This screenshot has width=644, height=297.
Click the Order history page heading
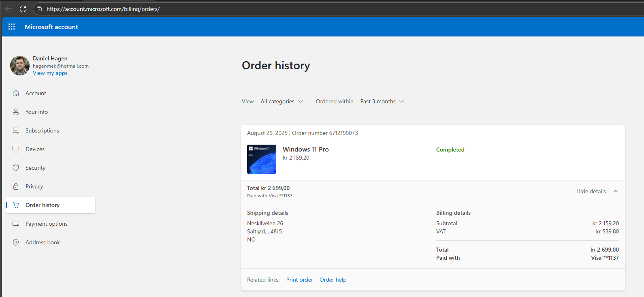coord(276,65)
